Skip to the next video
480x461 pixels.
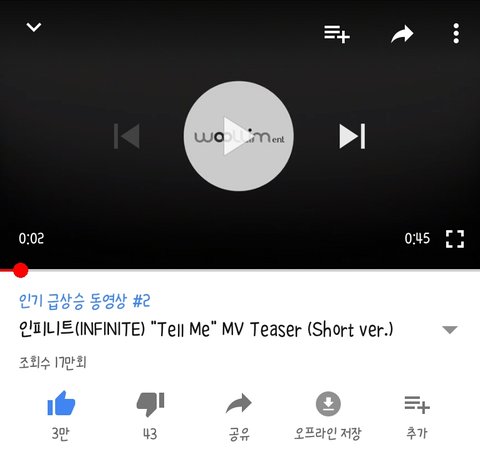[x=352, y=136]
